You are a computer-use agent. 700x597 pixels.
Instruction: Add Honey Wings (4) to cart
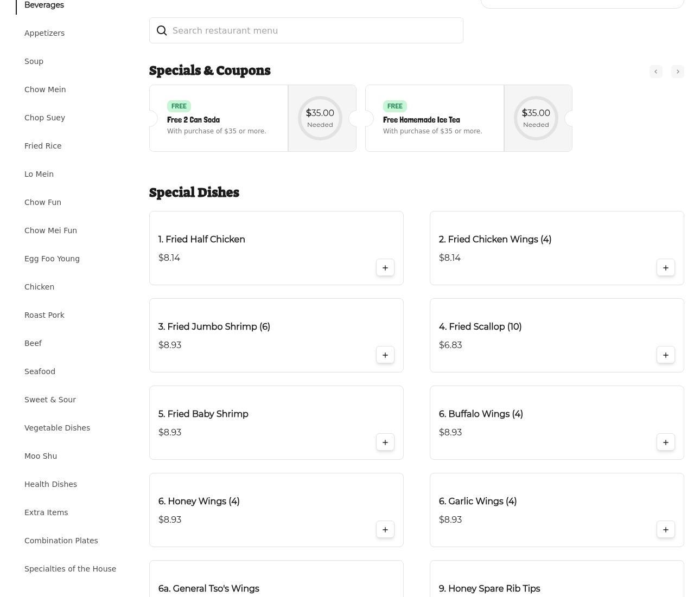click(x=385, y=529)
